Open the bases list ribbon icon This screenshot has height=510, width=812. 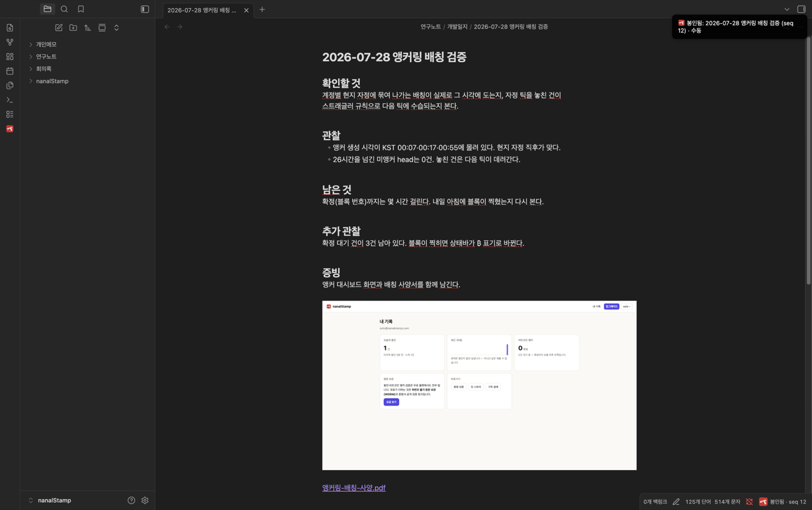(10, 114)
